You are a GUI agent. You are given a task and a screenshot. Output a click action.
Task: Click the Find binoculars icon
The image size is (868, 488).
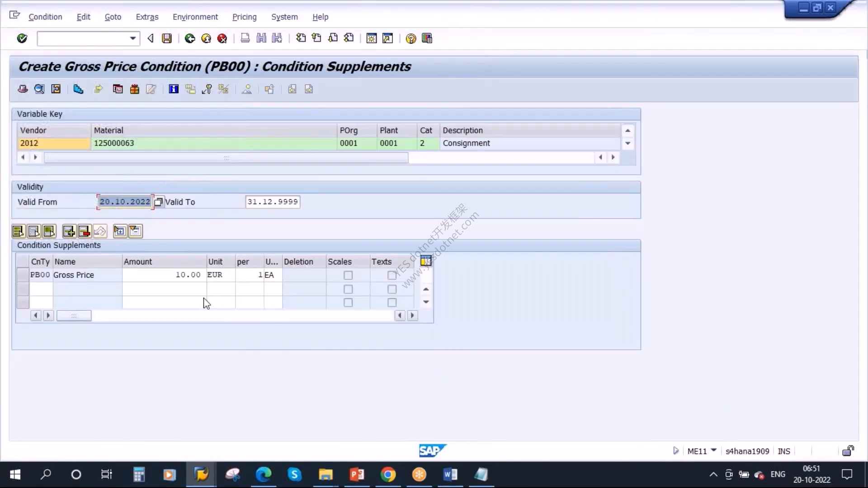tap(261, 38)
